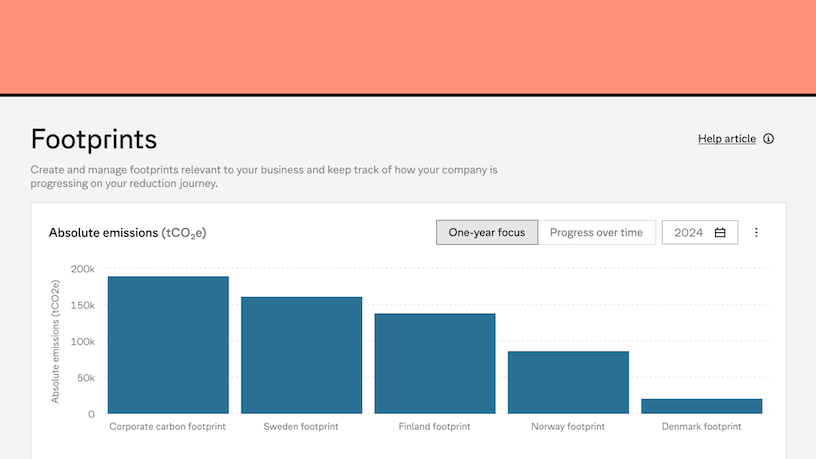The width and height of the screenshot is (816, 459).
Task: Select the Denmark footprint bar
Action: (702, 406)
